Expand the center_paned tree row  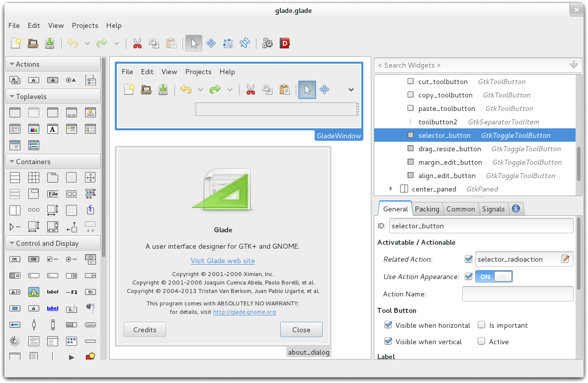tap(391, 189)
